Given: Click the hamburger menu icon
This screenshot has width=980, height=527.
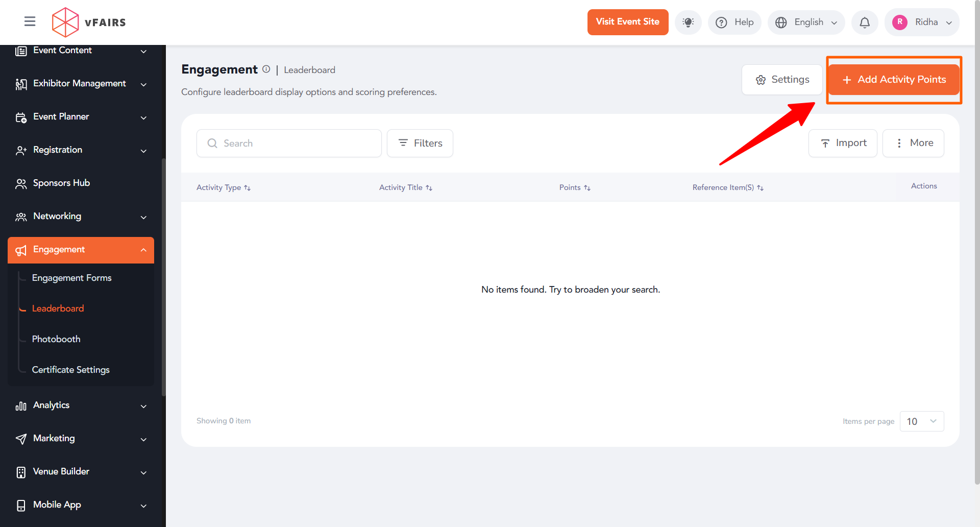Looking at the screenshot, I should click(30, 21).
